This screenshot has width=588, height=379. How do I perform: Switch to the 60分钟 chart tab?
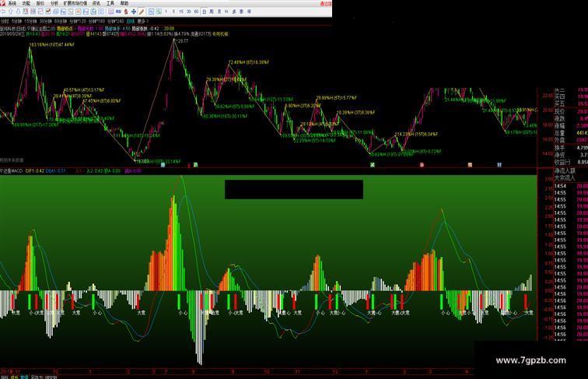(61, 21)
